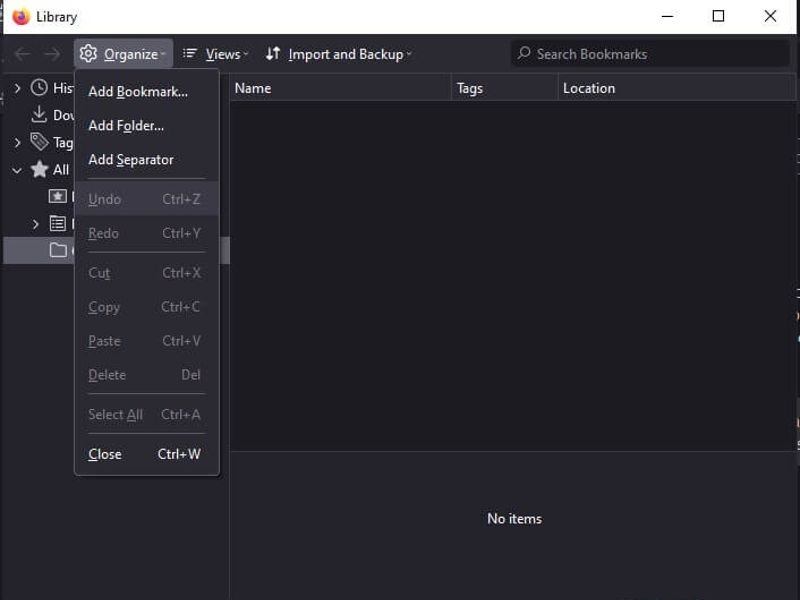The image size is (800, 600).
Task: Click Redo in the Organize menu
Action: point(147,233)
